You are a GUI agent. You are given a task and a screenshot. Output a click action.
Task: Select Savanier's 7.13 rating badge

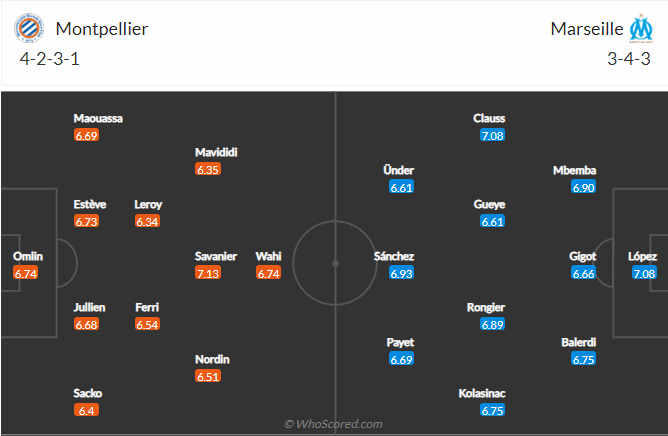208,273
